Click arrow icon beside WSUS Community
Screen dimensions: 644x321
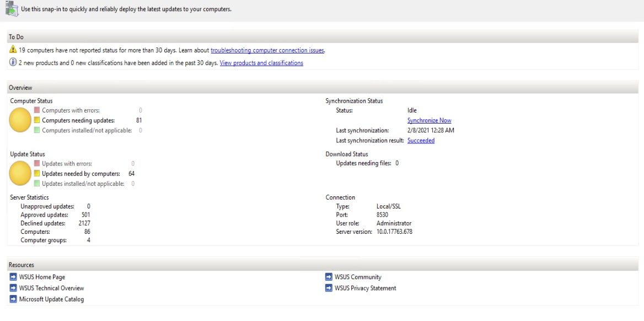pos(329,277)
